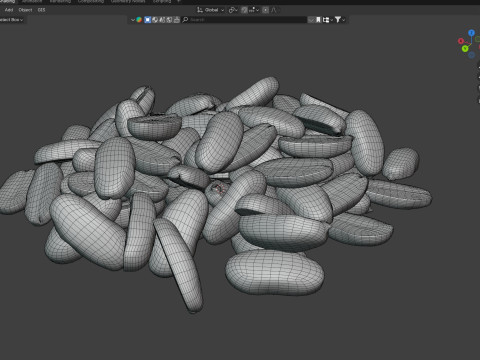Click the blue Z axis on gizmo
Image resolution: width=480 pixels, height=360 pixels.
tap(471, 33)
